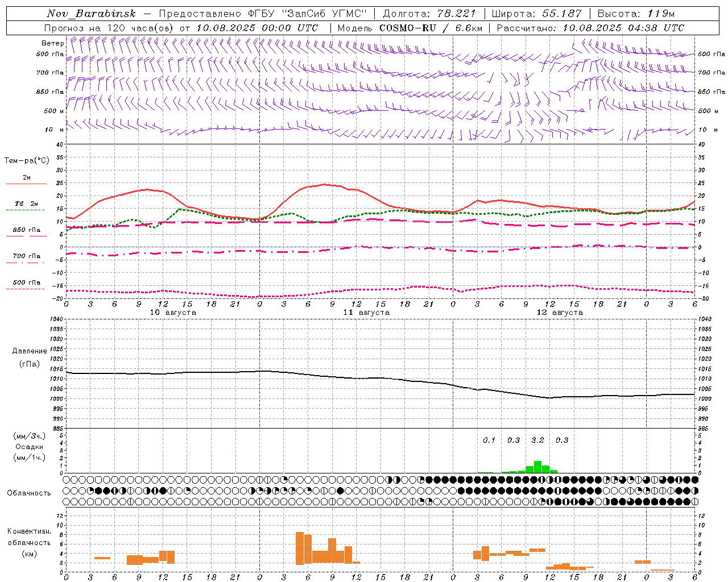
Task: Click '(км)' unit under convective cloud label
Action: pos(30,554)
